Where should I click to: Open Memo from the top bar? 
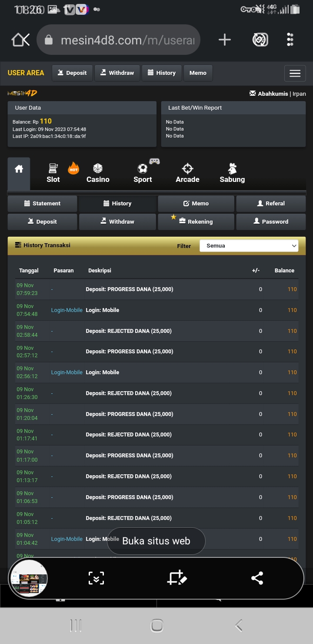tap(198, 73)
